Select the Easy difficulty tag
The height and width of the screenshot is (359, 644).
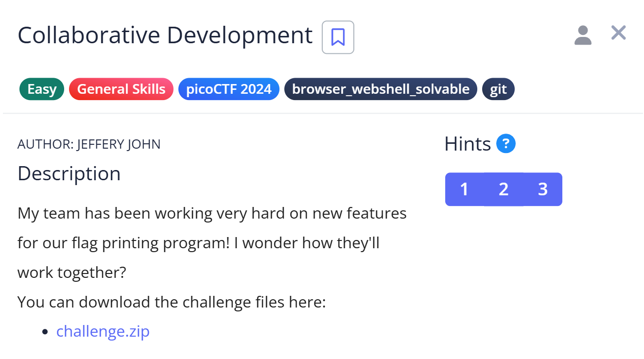[x=42, y=89]
